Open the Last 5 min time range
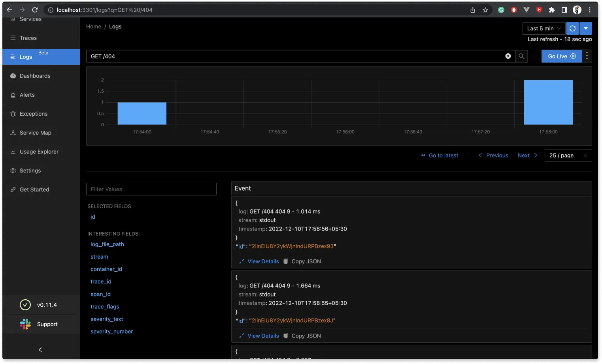 coord(544,28)
